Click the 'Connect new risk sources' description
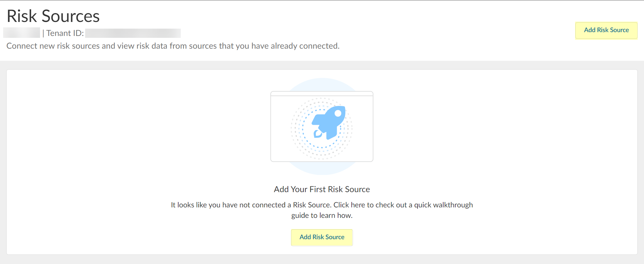This screenshot has width=644, height=264. point(173,46)
